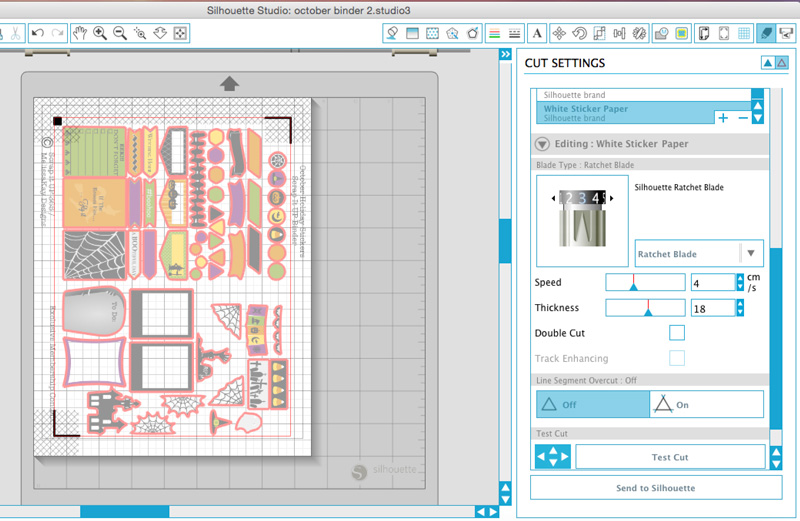
Task: Click the Silhouette Ratchet Blade image
Action: click(x=582, y=220)
